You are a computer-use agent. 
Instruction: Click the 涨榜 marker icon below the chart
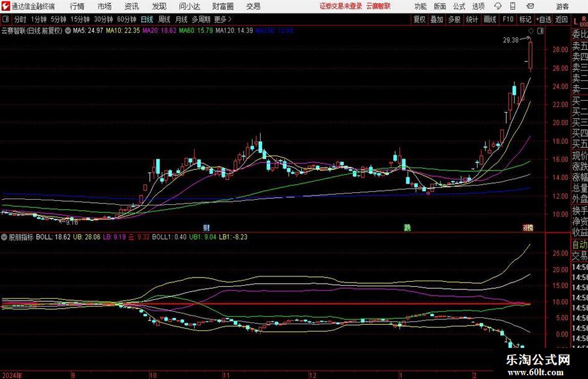[528, 227]
